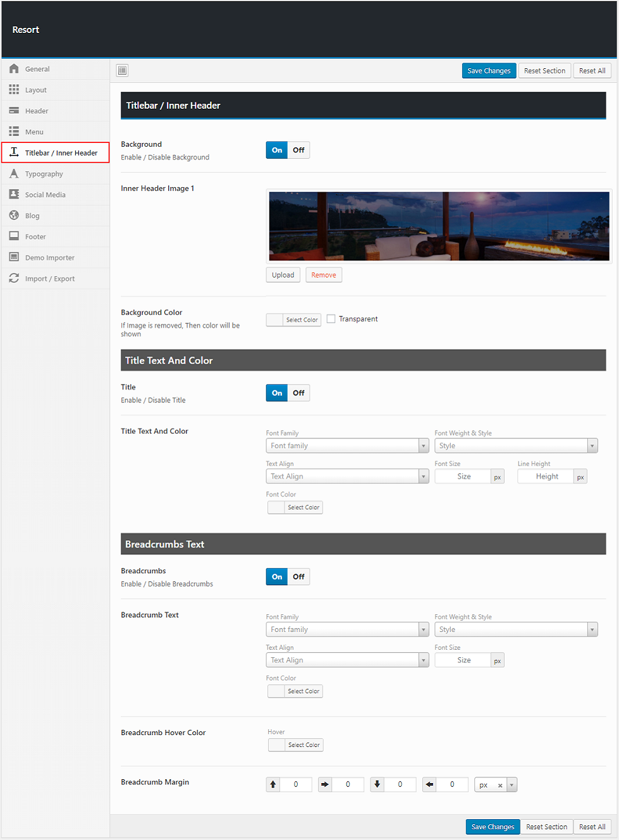Open Breadcrumb Text Align dropdown

coord(347,660)
